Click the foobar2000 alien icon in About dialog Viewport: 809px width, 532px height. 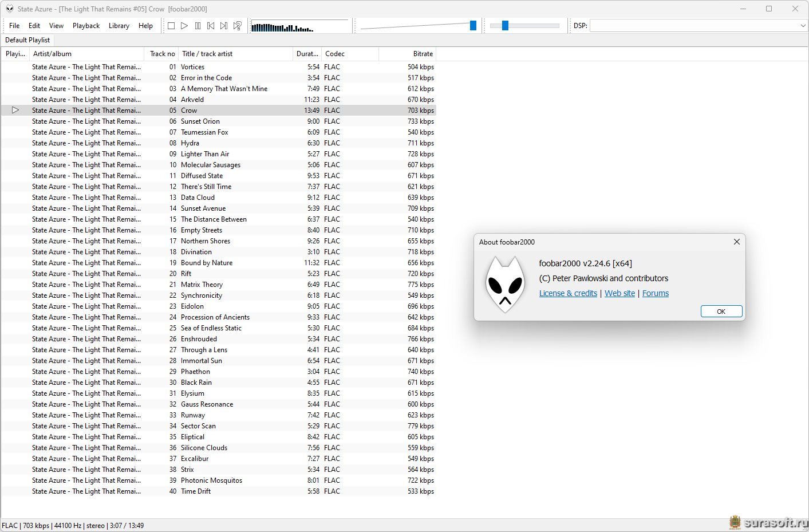[504, 285]
